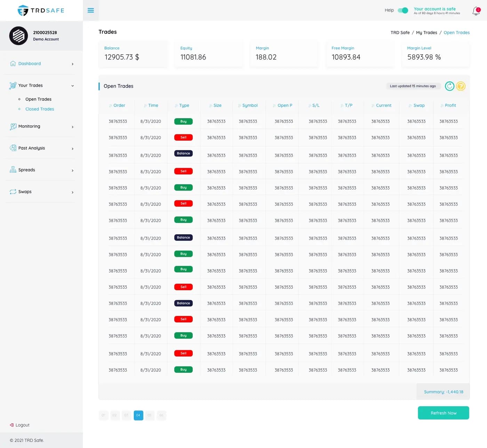
Task: Click the Dashboard house icon
Action: click(13, 63)
